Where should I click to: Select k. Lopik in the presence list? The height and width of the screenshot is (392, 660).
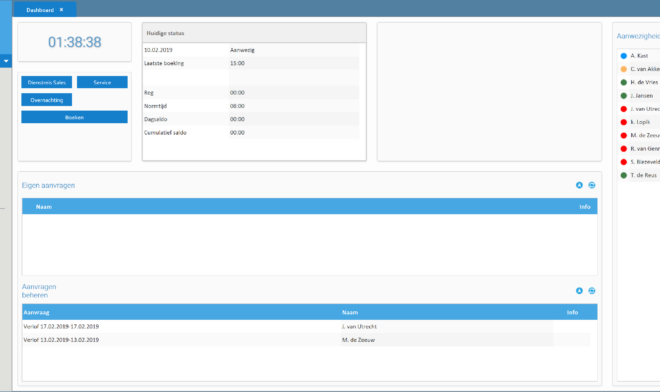pos(640,122)
